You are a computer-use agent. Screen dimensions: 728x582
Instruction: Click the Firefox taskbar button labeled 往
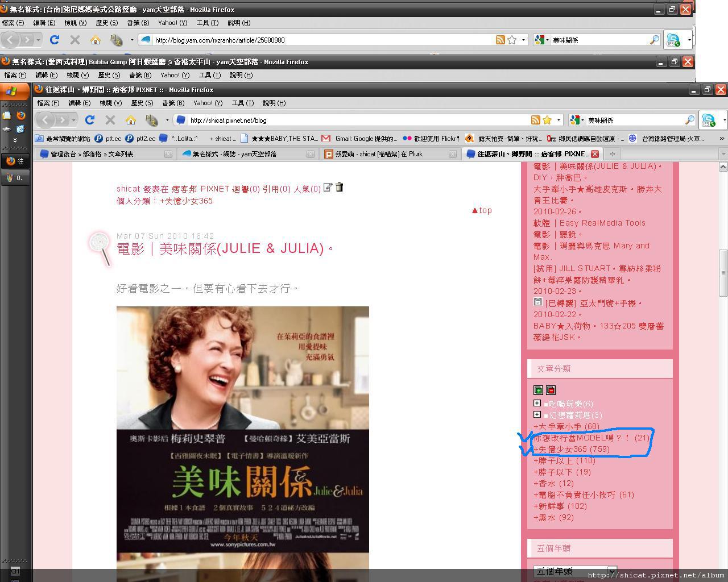(15, 161)
